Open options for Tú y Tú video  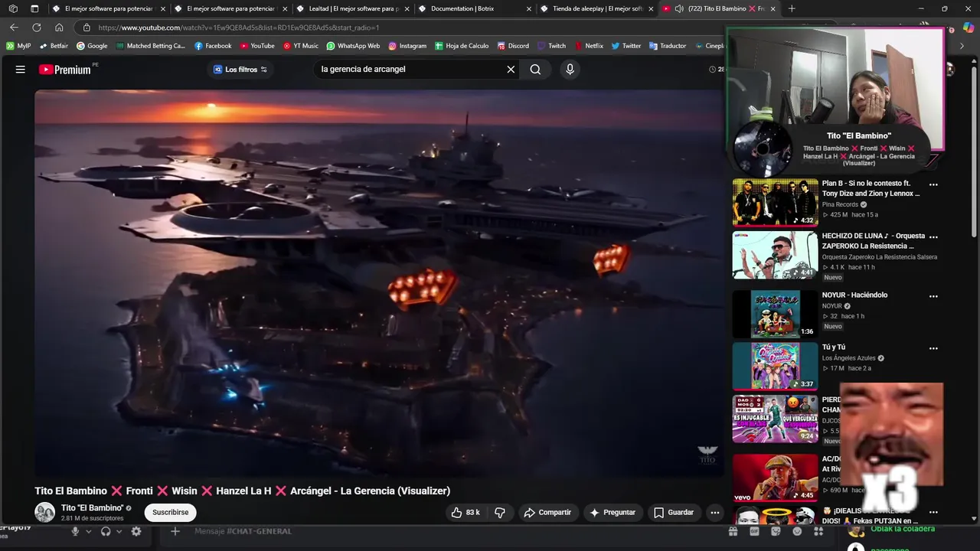(x=933, y=348)
